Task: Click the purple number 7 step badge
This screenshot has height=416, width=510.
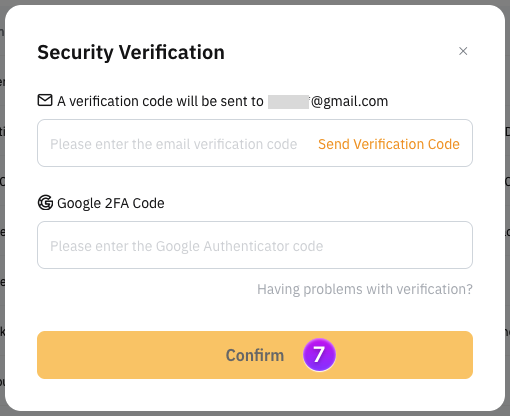Action: (x=319, y=355)
